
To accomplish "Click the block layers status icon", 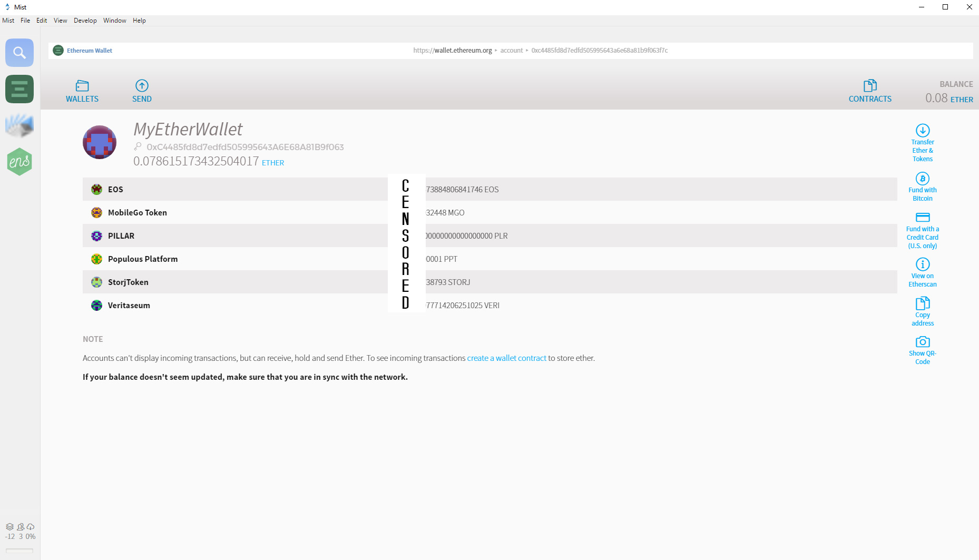I will [9, 527].
